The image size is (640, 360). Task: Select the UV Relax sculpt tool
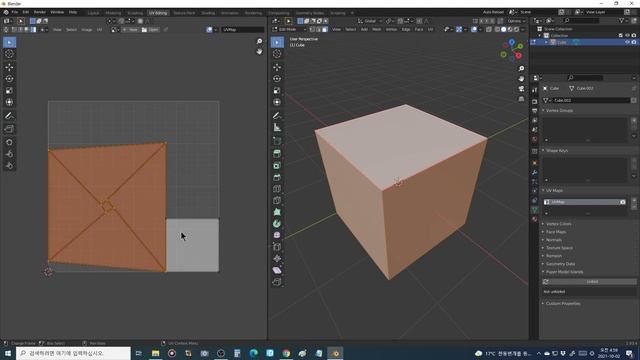tap(9, 154)
